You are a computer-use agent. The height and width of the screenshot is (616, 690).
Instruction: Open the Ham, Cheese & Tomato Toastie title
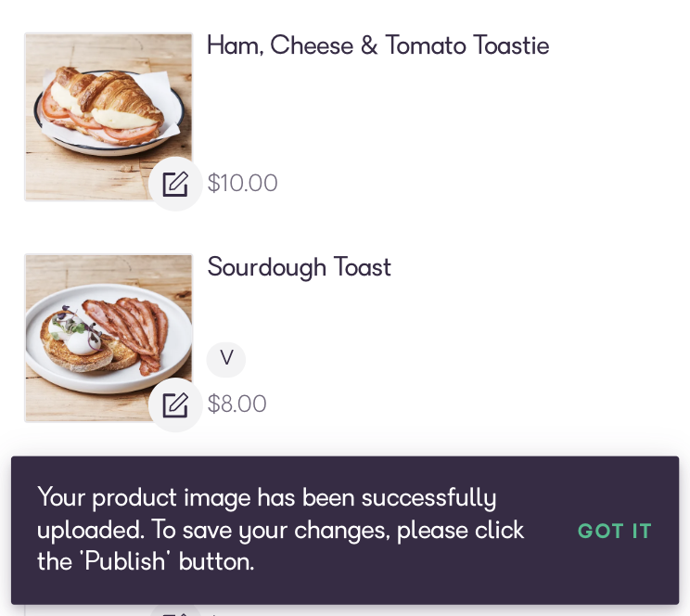(378, 45)
